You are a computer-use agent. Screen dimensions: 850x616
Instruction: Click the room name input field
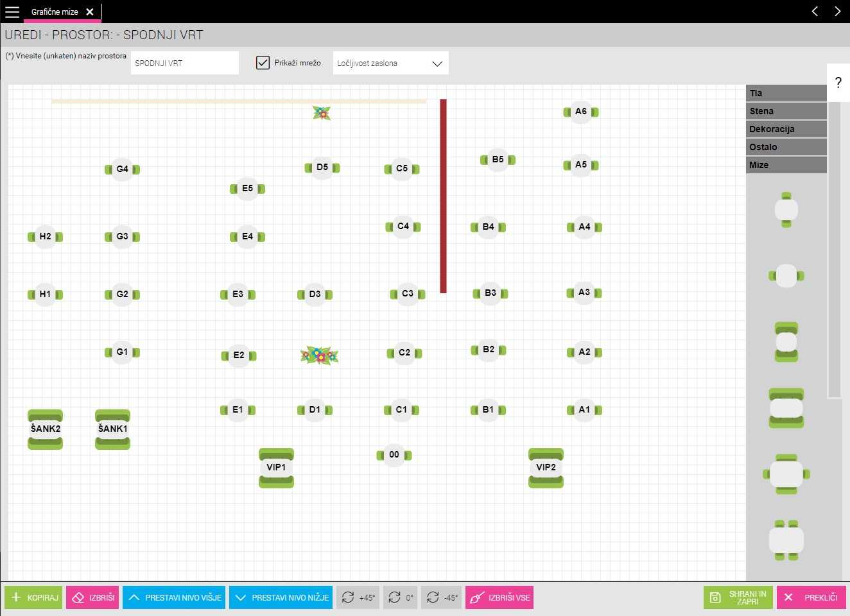click(185, 63)
